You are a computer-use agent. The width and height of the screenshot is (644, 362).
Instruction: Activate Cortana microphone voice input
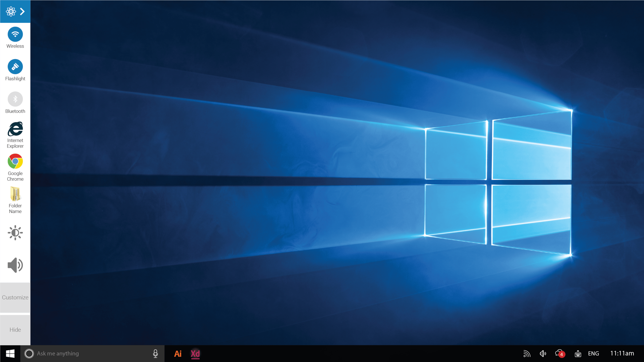pos(155,354)
